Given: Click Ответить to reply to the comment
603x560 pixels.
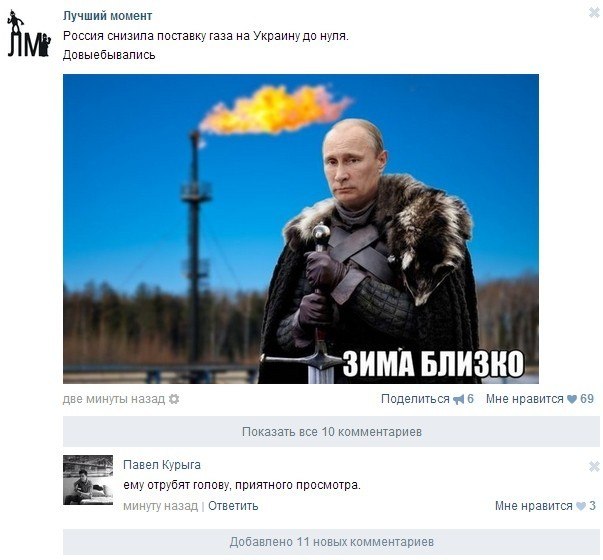Looking at the screenshot, I should [x=233, y=506].
